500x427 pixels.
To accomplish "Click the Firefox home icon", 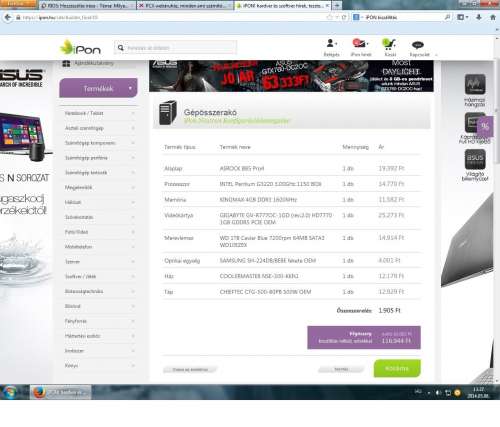I will [x=493, y=17].
